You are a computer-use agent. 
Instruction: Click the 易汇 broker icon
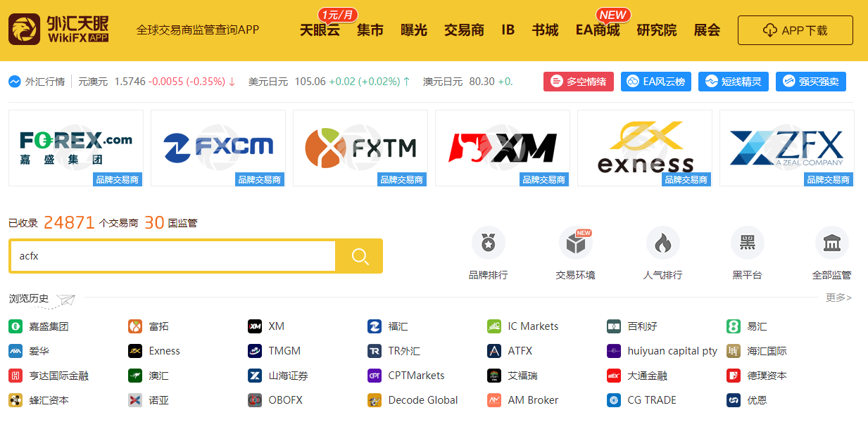(734, 326)
